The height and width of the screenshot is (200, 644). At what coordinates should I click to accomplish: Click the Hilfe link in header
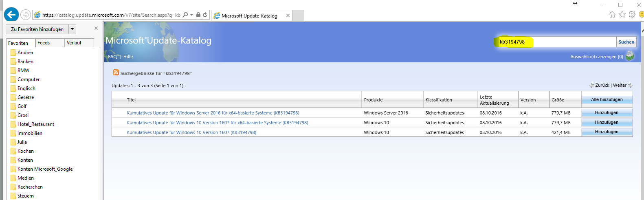[x=128, y=57]
